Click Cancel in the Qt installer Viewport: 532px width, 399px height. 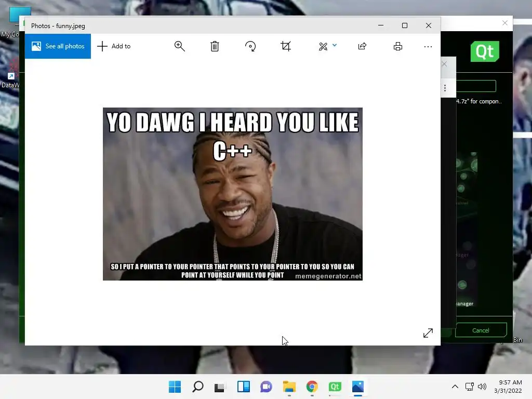(481, 330)
